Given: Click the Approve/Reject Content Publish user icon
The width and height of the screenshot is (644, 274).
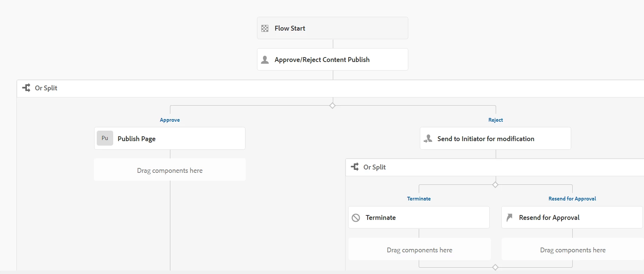Looking at the screenshot, I should tap(265, 60).
